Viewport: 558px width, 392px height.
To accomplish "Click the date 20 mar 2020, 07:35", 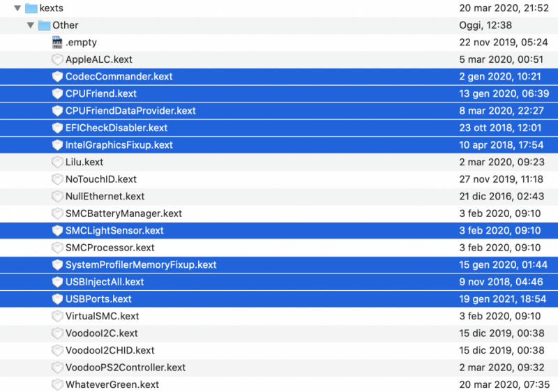I will [x=504, y=384].
